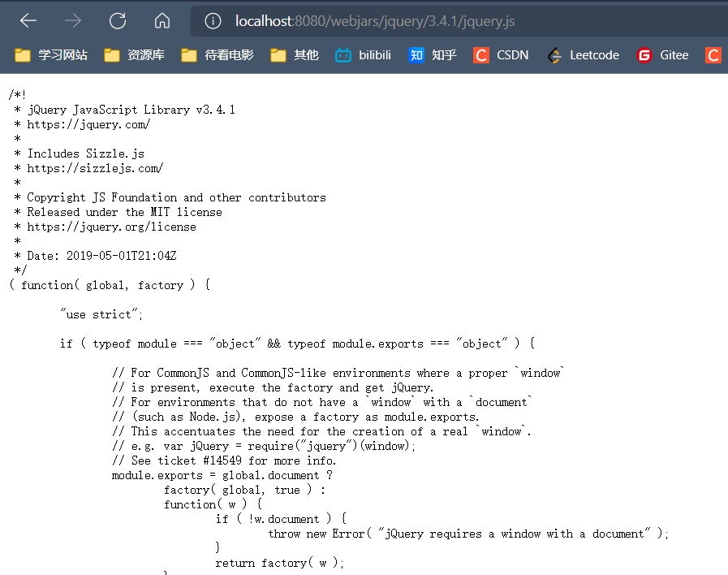Open the Leetcode bookmark
Image resolution: width=728 pixels, height=575 pixels.
(584, 55)
